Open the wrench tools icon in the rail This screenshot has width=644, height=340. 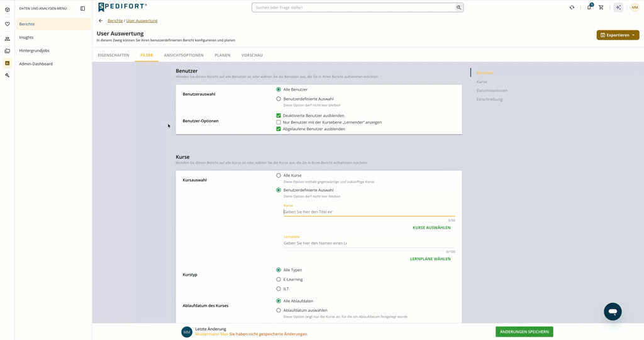click(x=7, y=75)
